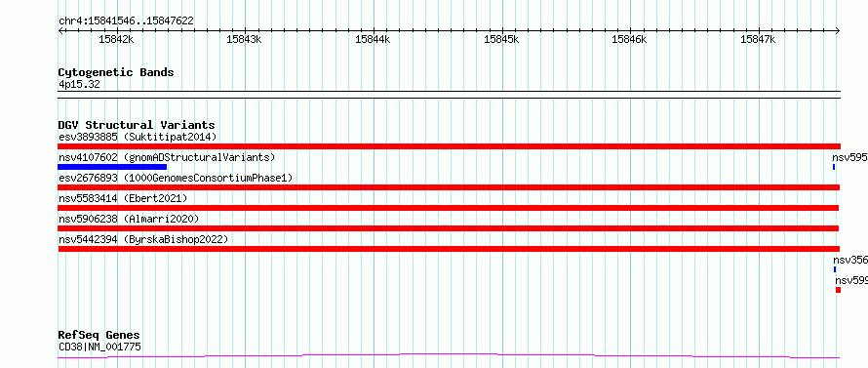This screenshot has height=368, width=868.
Task: Click the 15847k ruler position label
Action: 757,39
